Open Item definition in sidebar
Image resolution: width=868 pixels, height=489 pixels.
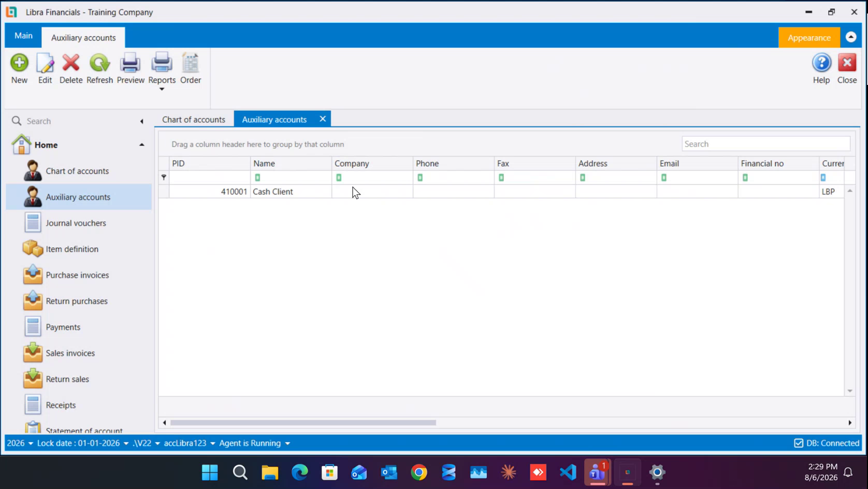(x=79, y=249)
